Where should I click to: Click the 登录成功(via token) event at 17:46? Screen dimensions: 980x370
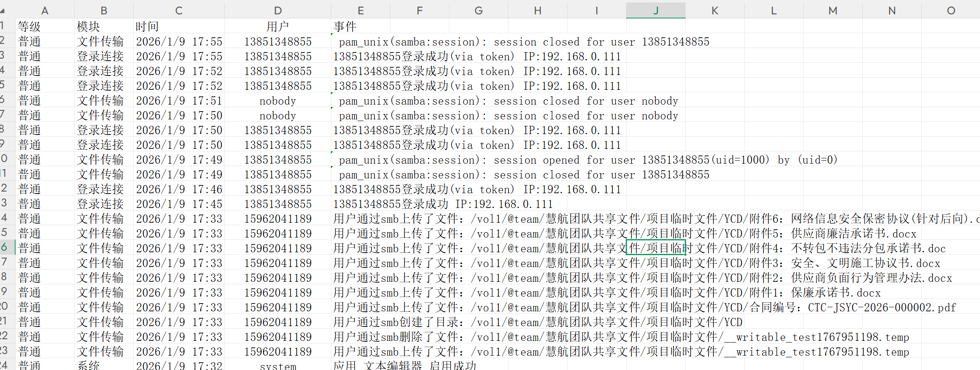[477, 189]
